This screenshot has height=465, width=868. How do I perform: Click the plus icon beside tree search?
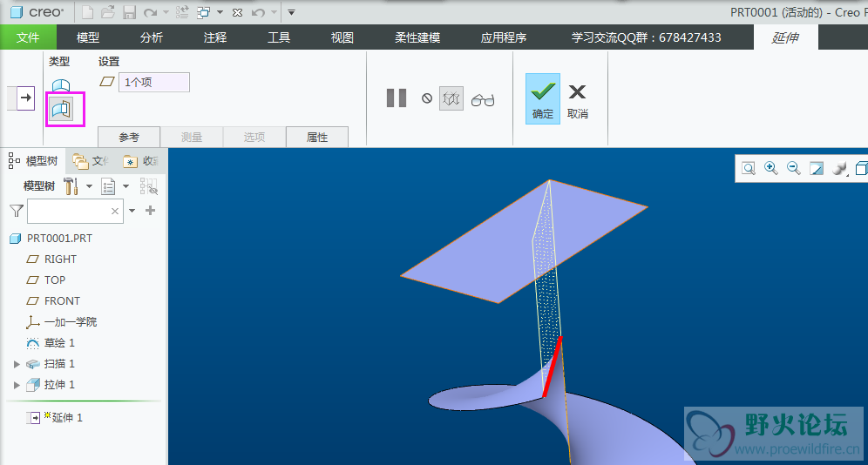[150, 210]
